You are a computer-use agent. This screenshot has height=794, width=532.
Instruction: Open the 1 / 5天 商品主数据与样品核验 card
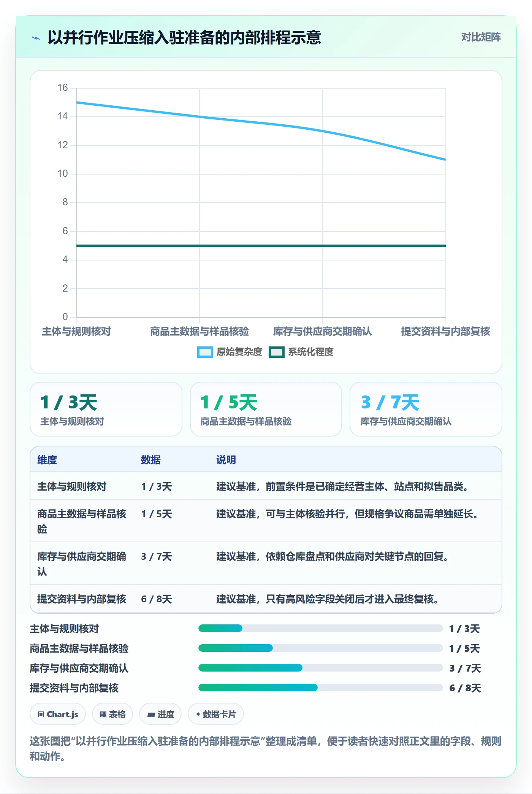[x=266, y=409]
